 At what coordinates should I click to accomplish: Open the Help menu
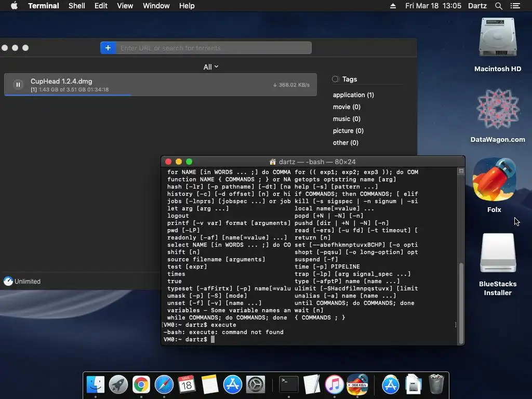click(187, 6)
